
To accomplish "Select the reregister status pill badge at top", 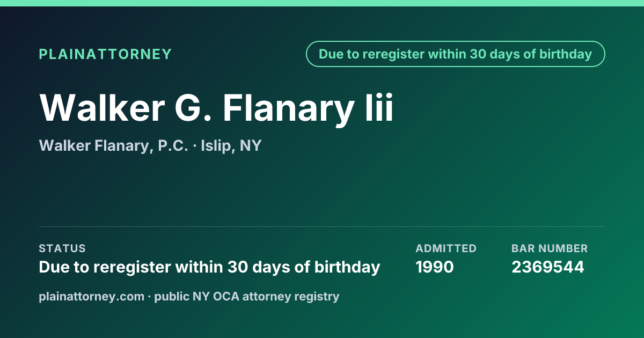I will (x=455, y=54).
